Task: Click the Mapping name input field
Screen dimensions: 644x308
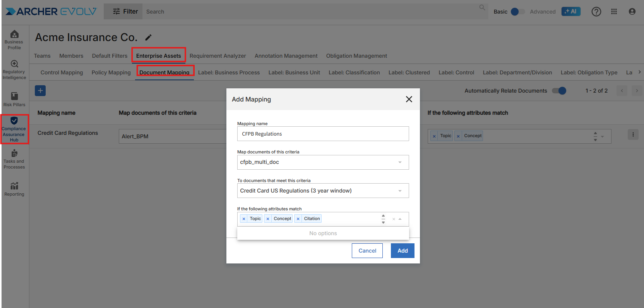Action: [323, 134]
